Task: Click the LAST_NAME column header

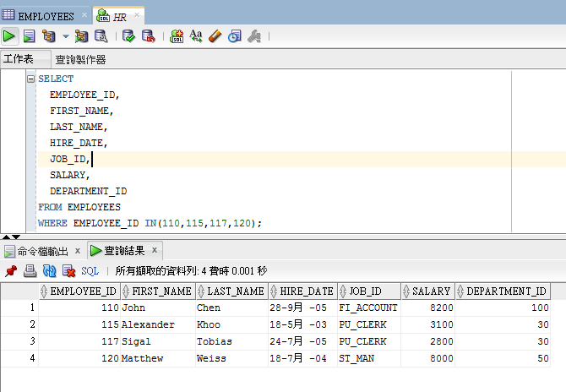Action: (232, 291)
